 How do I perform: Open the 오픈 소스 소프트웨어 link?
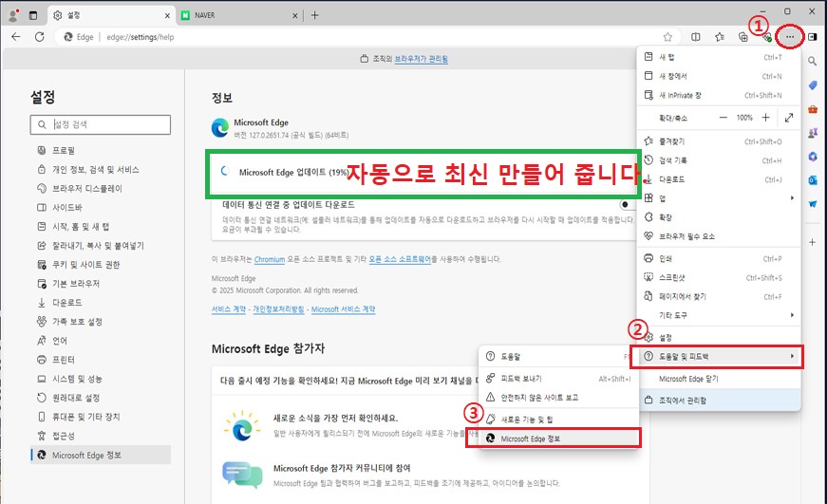(400, 259)
